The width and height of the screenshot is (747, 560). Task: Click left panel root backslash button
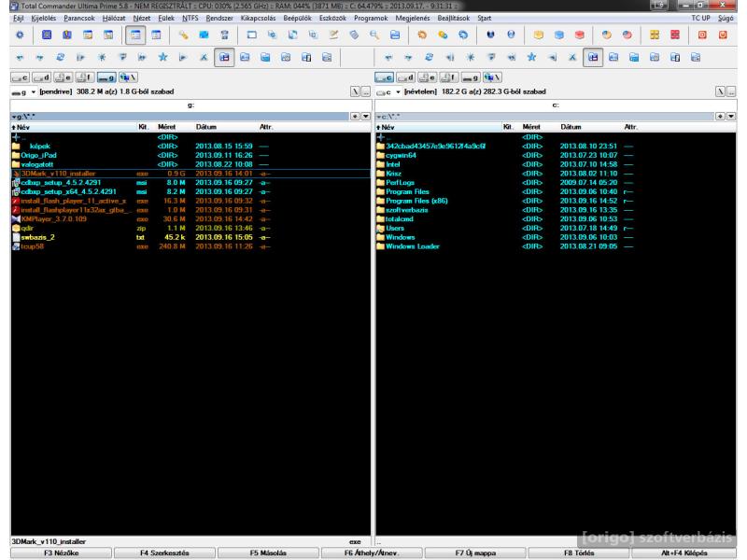[x=355, y=91]
